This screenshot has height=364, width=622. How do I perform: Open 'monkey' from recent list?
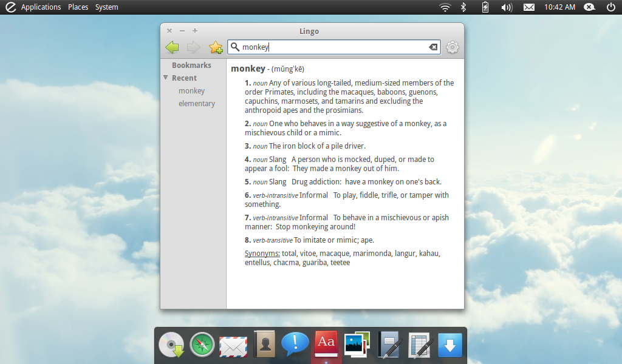tap(191, 91)
